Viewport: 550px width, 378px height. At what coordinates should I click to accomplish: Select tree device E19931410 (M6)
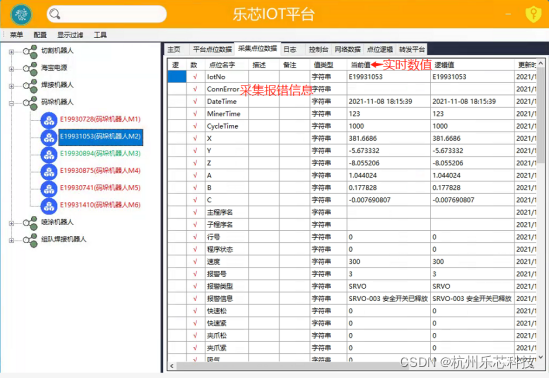pos(100,205)
